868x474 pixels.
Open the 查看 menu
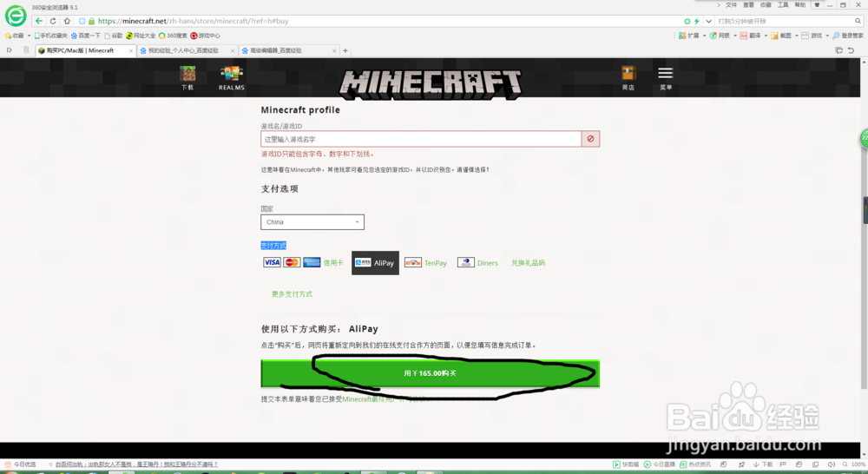point(748,5)
